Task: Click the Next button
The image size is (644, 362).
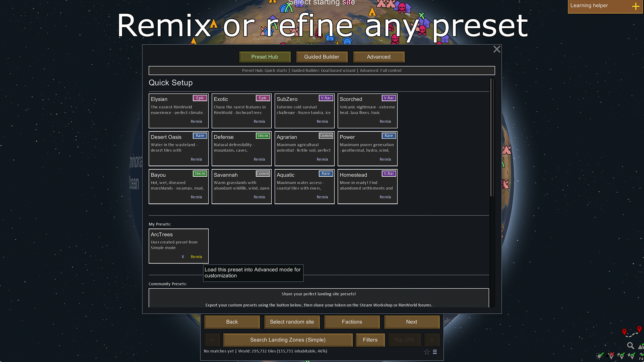Action: click(x=412, y=322)
